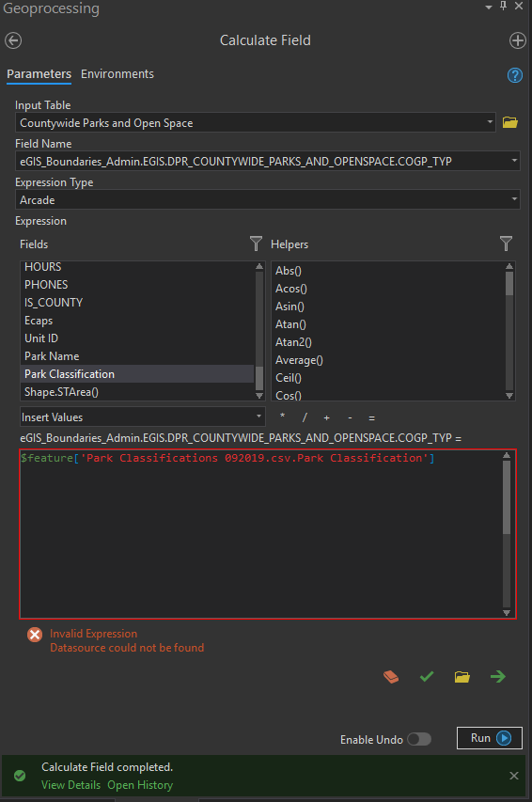The width and height of the screenshot is (532, 802).
Task: Filter the Helpers list with funnel icon
Action: (506, 244)
